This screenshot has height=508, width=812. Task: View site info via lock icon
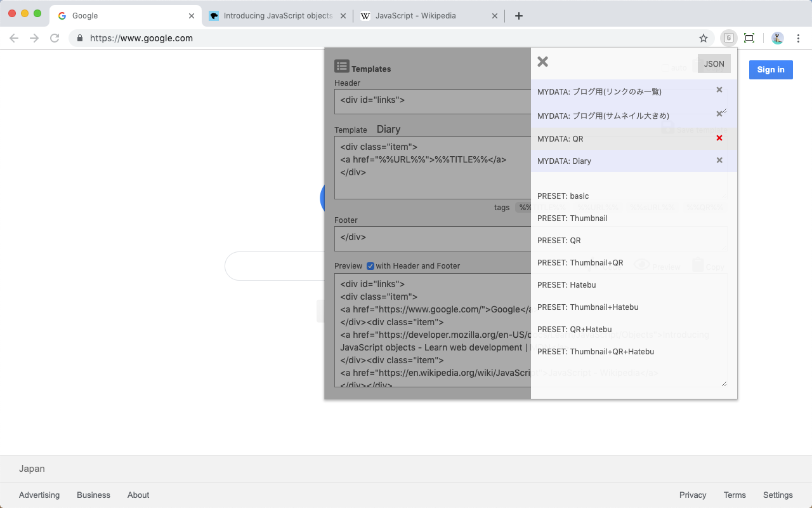(80, 38)
